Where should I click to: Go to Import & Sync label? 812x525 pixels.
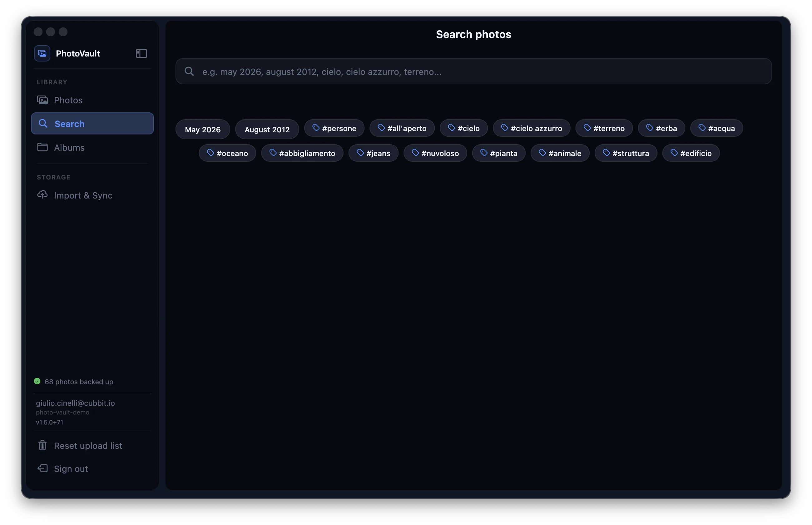(x=83, y=195)
